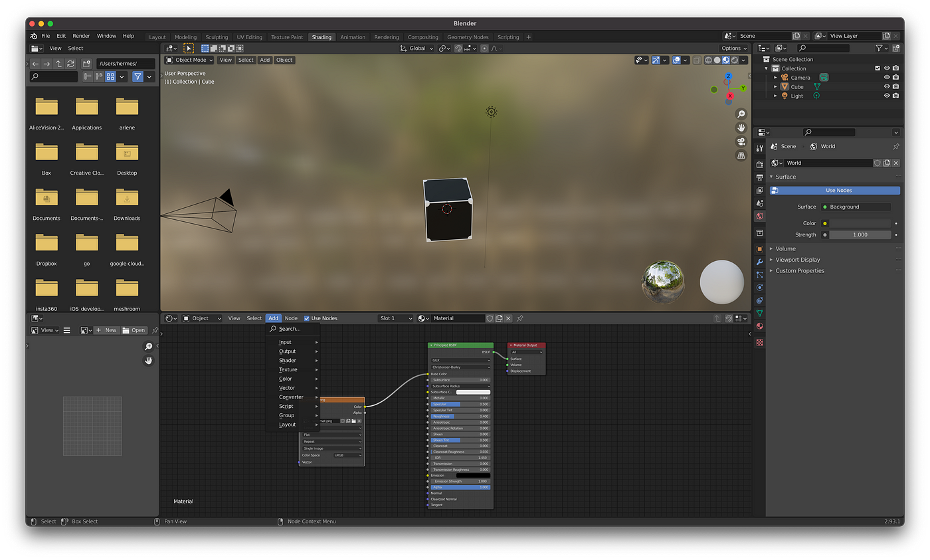Viewport: 930px width, 560px height.
Task: Click the zoom magnifier in image editor
Action: pos(148,347)
